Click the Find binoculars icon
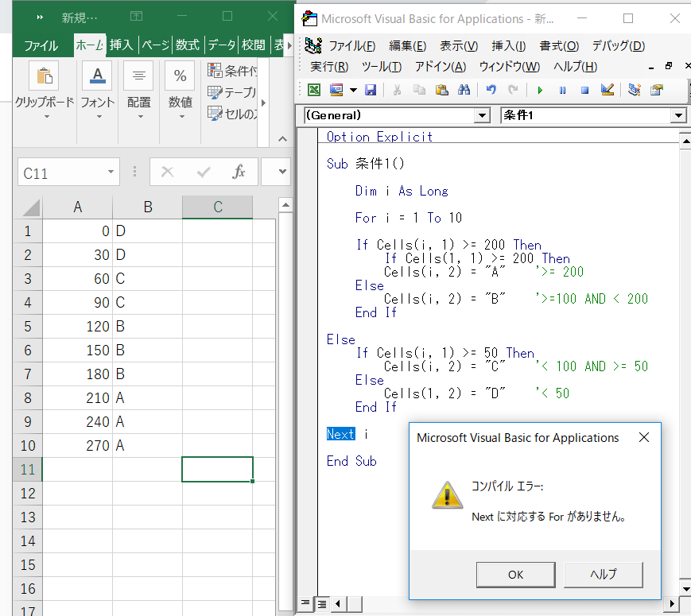This screenshot has width=691, height=616. click(464, 90)
